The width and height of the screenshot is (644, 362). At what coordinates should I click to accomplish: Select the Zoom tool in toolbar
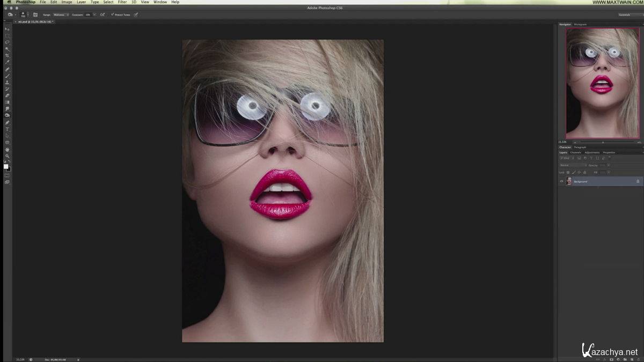tap(7, 156)
